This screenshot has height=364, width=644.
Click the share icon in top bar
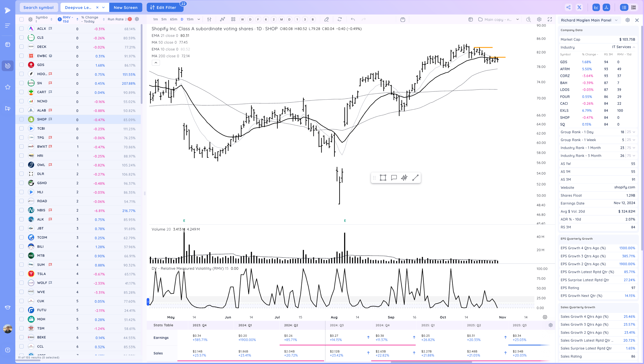pos(568,7)
